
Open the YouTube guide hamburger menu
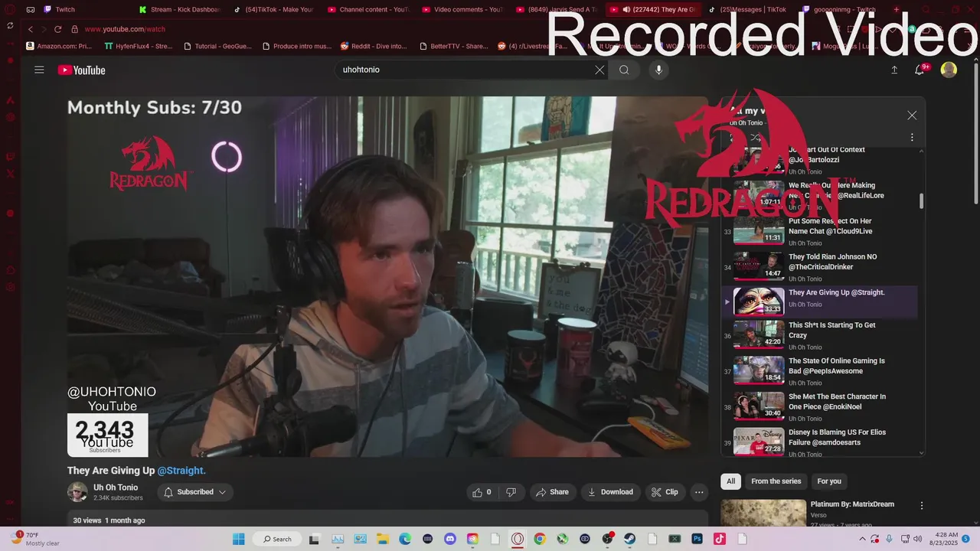[39, 70]
